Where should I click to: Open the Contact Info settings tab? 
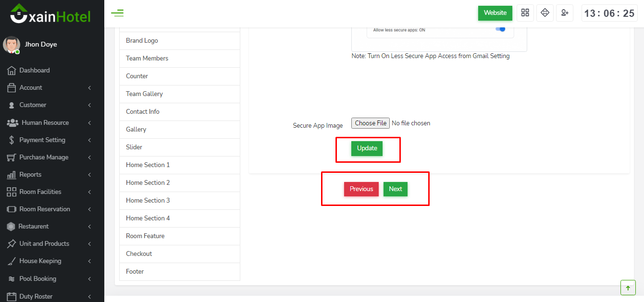143,112
